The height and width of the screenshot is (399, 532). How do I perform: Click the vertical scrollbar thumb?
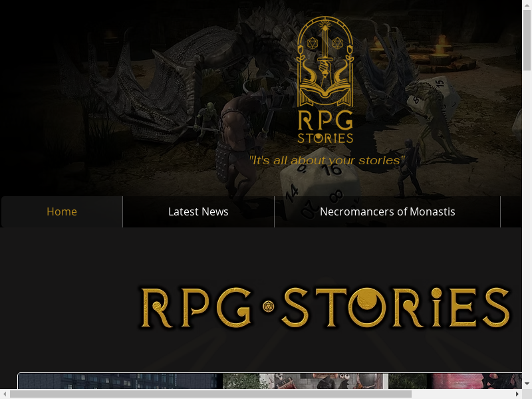point(527,40)
